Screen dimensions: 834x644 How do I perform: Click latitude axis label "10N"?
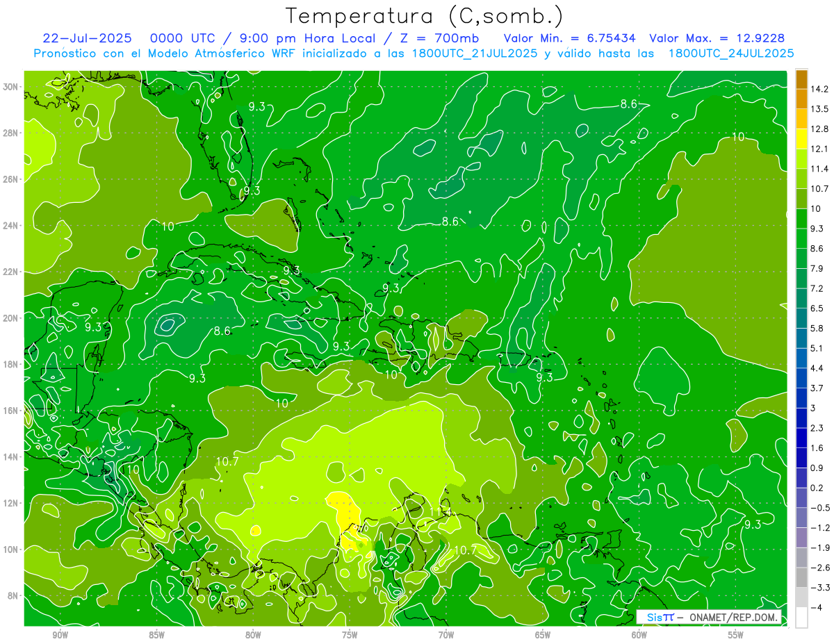coord(11,550)
